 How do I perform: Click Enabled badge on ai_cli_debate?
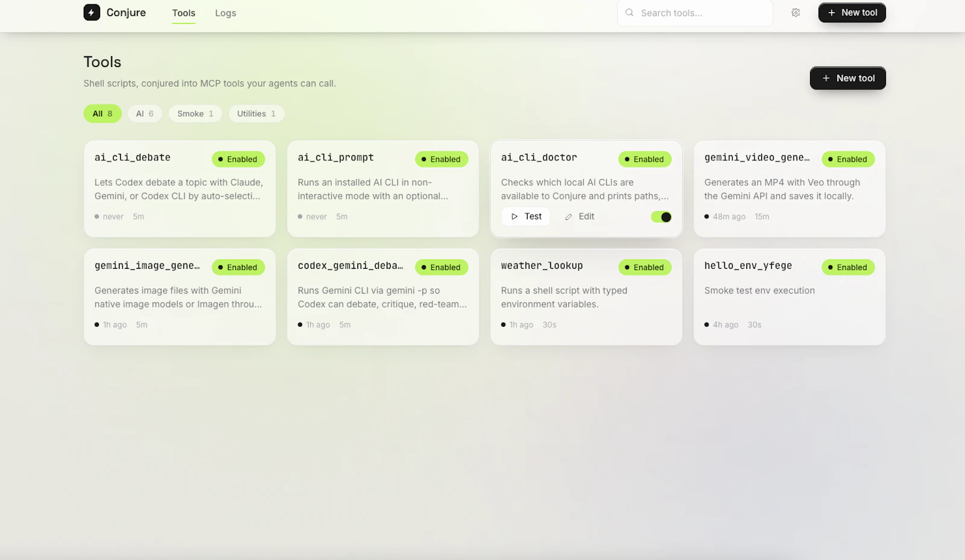pyautogui.click(x=238, y=159)
